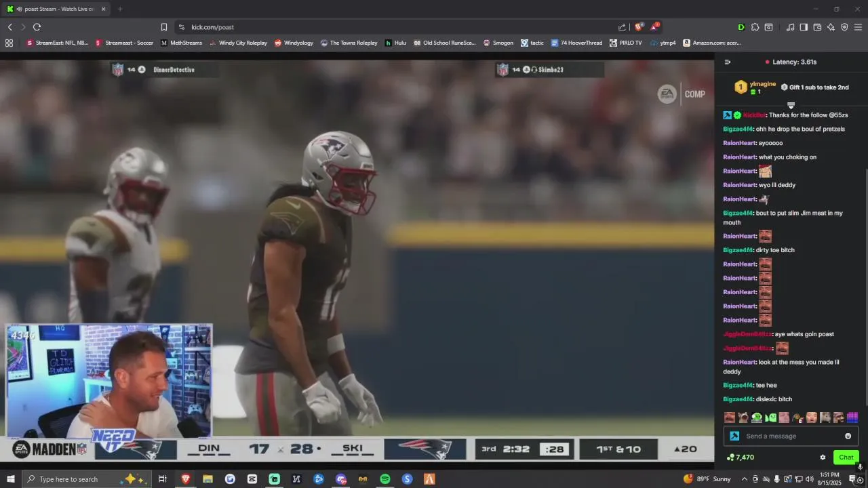The image size is (868, 488).
Task: Reload the page with the refresh button
Action: 37,27
